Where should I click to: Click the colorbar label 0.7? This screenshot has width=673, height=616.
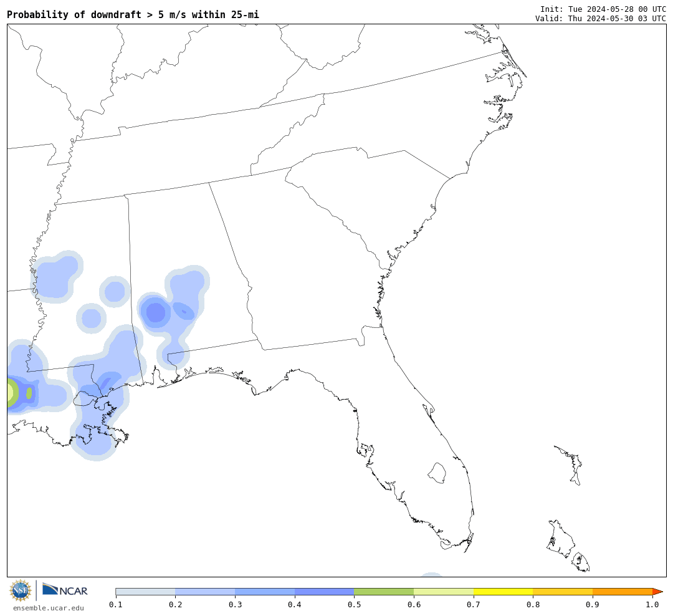pyautogui.click(x=474, y=605)
